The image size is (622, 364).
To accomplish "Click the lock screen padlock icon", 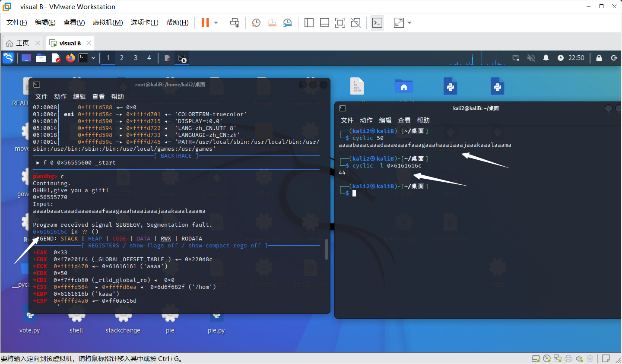I will [599, 58].
